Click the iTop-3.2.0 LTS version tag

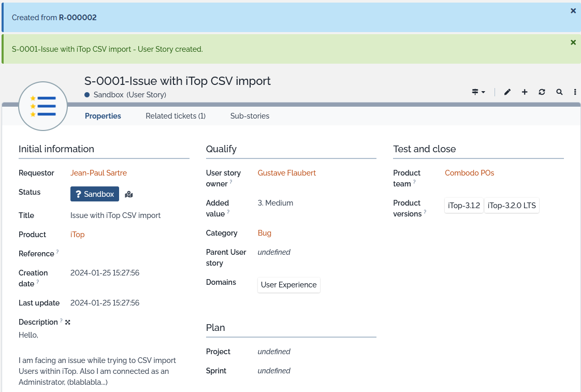point(512,206)
